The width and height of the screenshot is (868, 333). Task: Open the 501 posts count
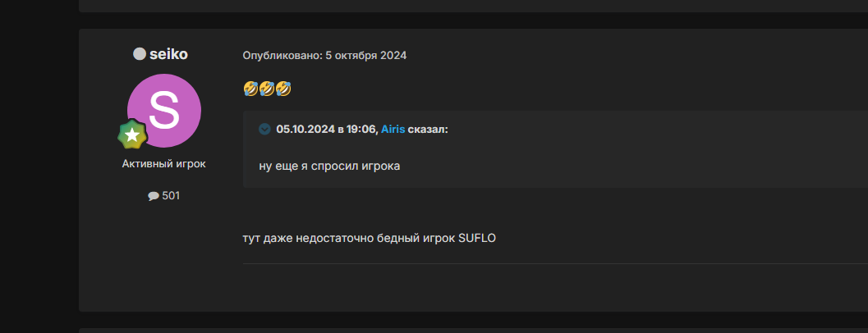(171, 196)
